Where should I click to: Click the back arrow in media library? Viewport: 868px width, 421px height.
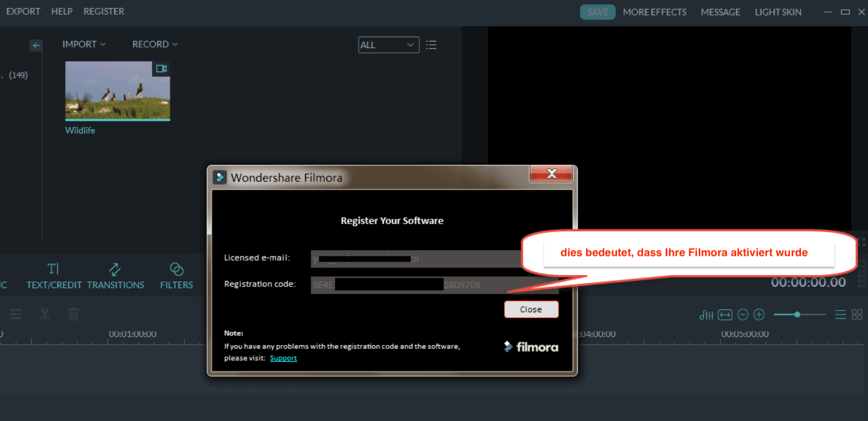[36, 45]
